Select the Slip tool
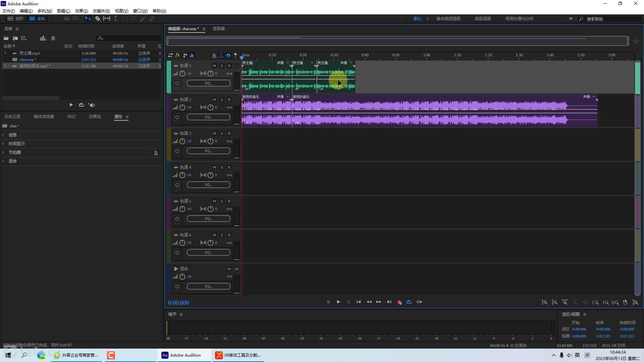The image size is (644, 362). click(107, 19)
